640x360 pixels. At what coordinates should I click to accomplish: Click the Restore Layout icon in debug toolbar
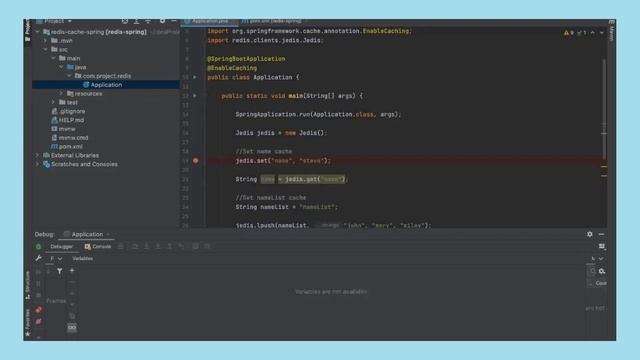pos(602,246)
